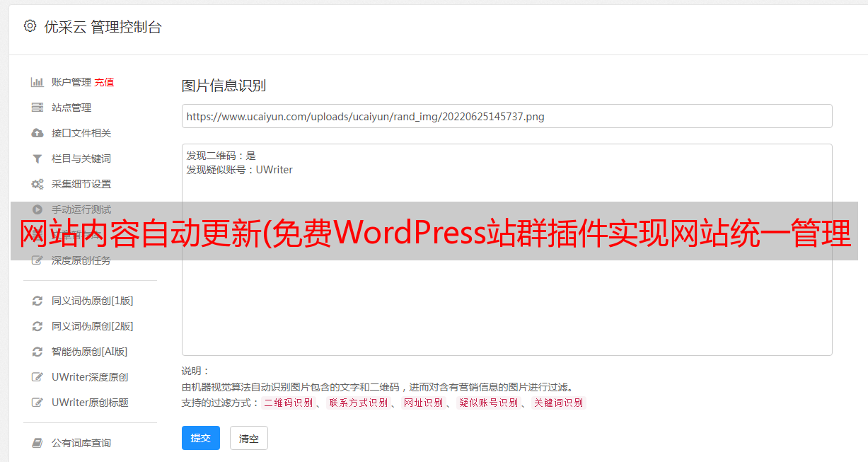
Task: Click the 二维码识别 tag
Action: (289, 403)
